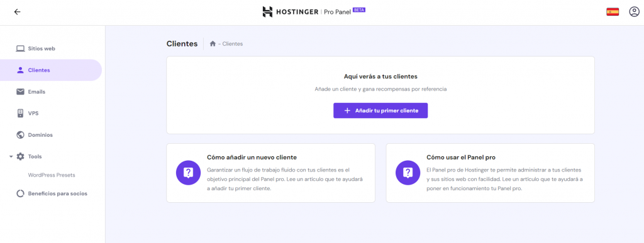Click the laptop icon next to Sitios web

click(21, 49)
